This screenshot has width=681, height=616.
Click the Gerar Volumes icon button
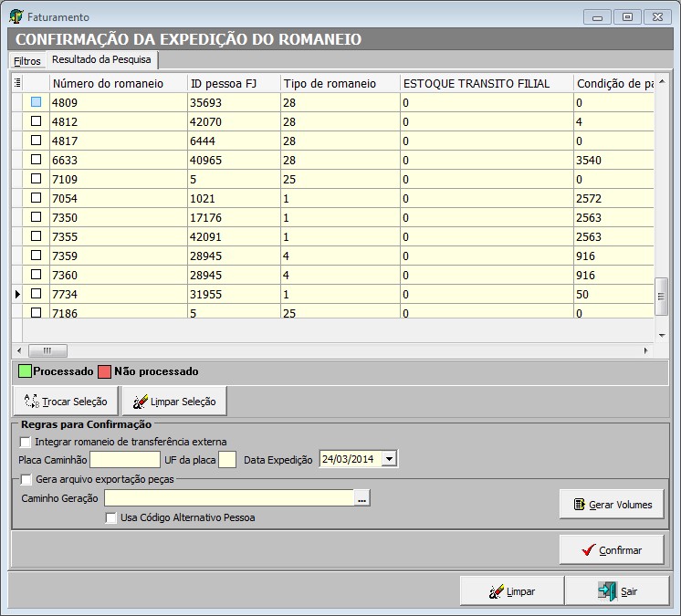pos(612,504)
